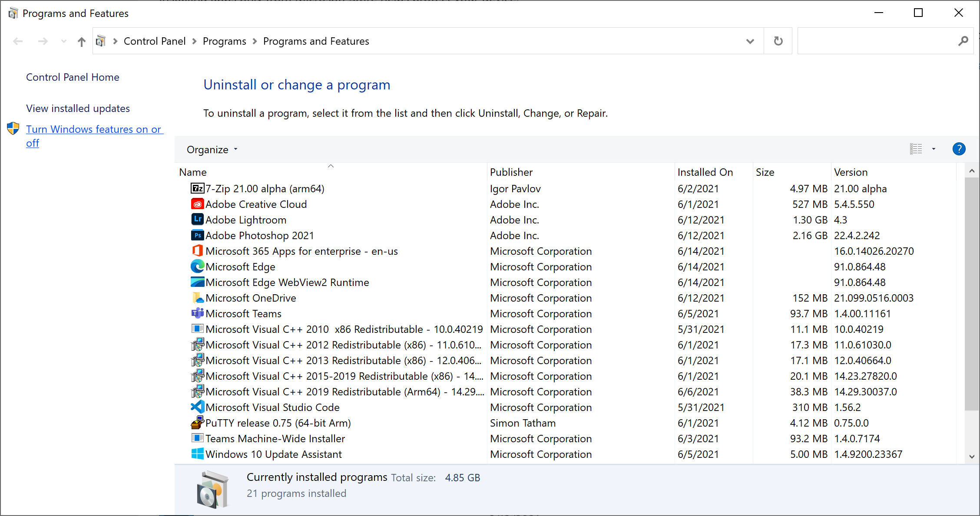The image size is (980, 516).
Task: Navigate to Control Panel breadcrumb
Action: click(x=155, y=41)
